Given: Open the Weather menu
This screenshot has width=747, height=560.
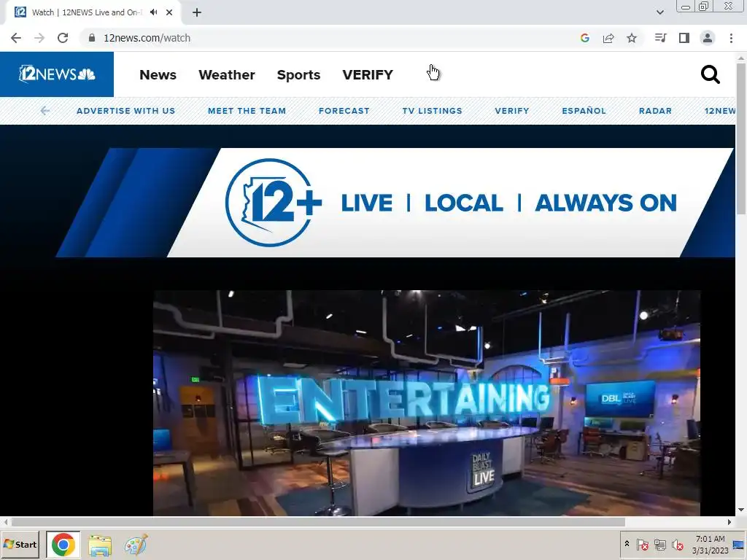Looking at the screenshot, I should pos(227,75).
